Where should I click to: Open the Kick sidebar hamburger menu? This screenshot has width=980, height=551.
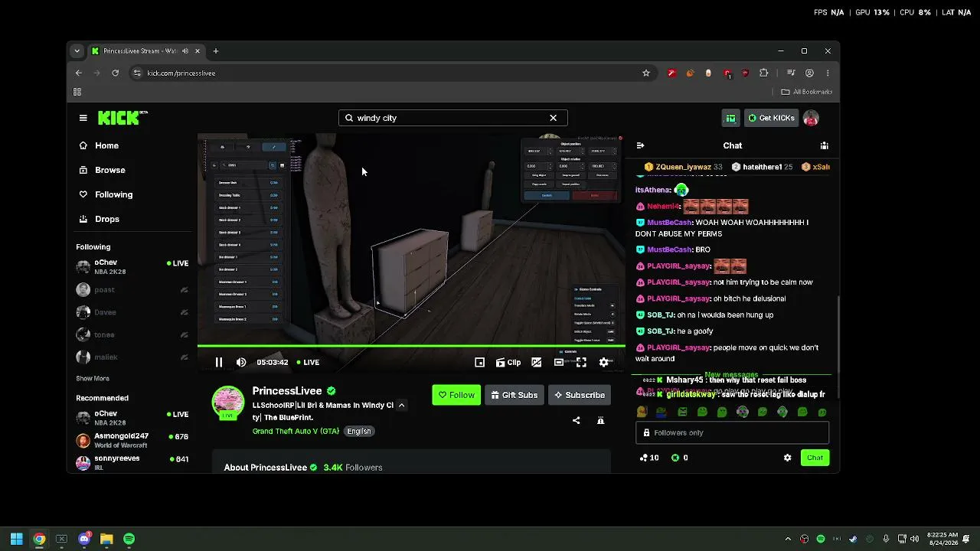click(83, 118)
